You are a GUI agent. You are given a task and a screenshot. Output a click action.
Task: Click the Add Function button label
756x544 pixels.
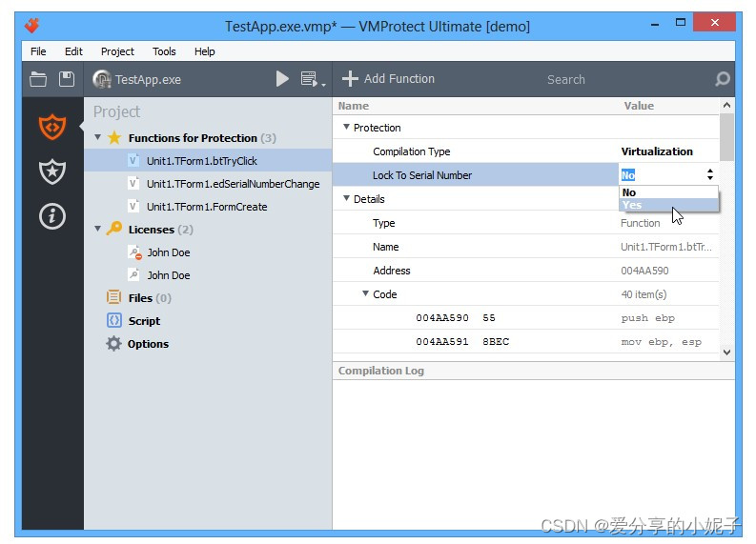tap(399, 78)
